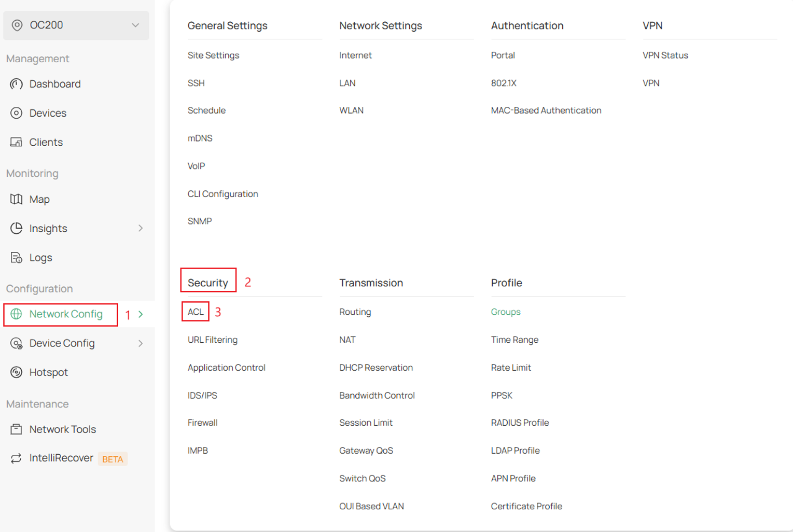
Task: Open LDAP Profile
Action: pyautogui.click(x=515, y=451)
